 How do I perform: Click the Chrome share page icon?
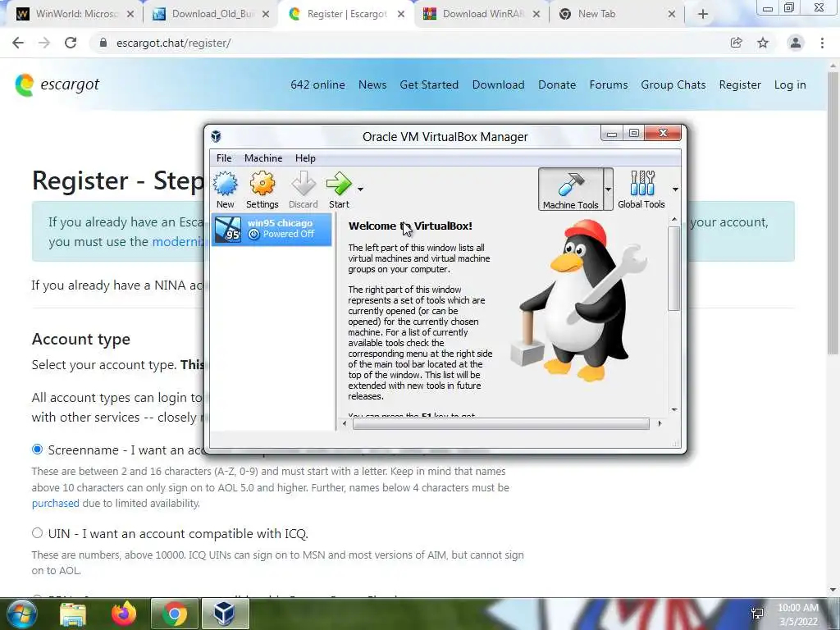click(736, 43)
